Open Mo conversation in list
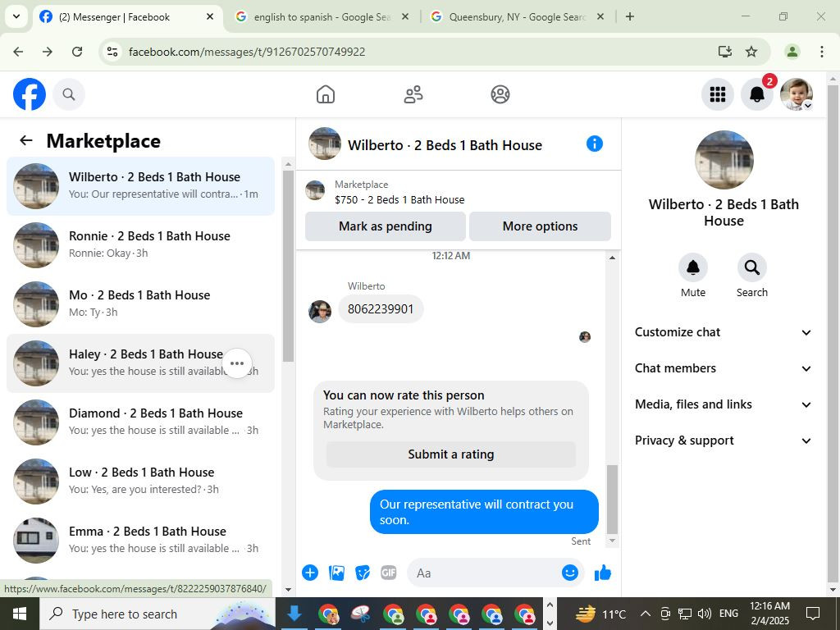This screenshot has width=840, height=630. [x=140, y=304]
